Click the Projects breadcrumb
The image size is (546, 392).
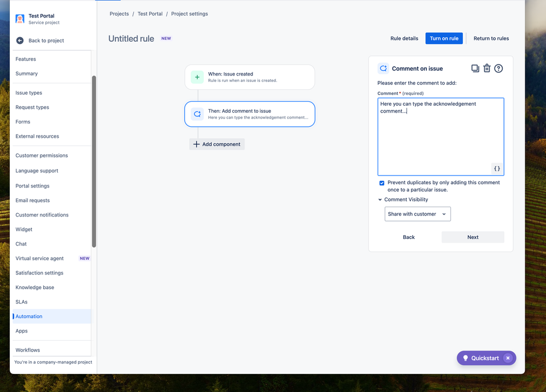point(119,14)
